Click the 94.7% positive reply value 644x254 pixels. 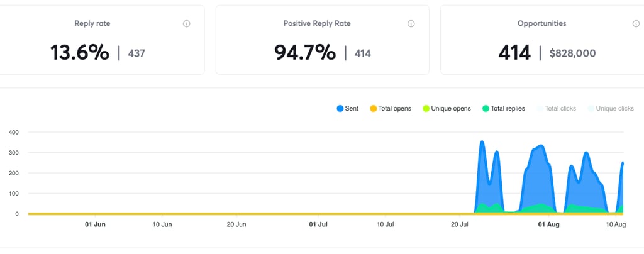point(305,53)
